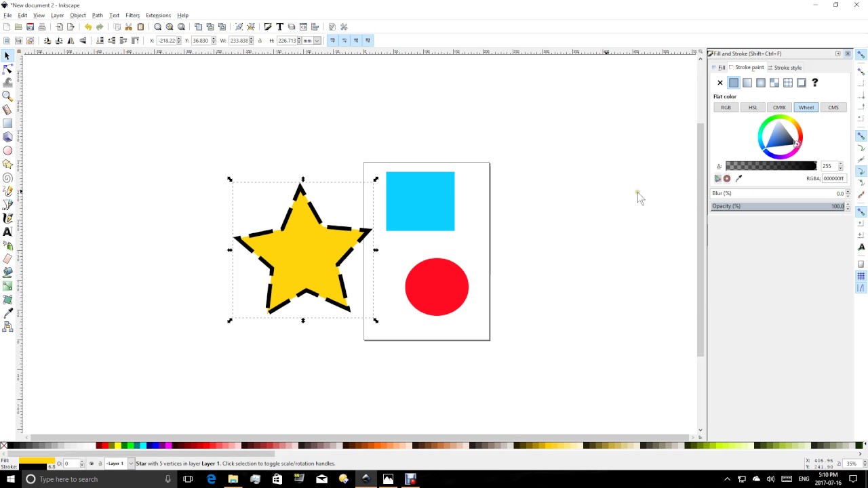Adjust X position spinner arrows
The width and height of the screenshot is (868, 488).
[180, 41]
